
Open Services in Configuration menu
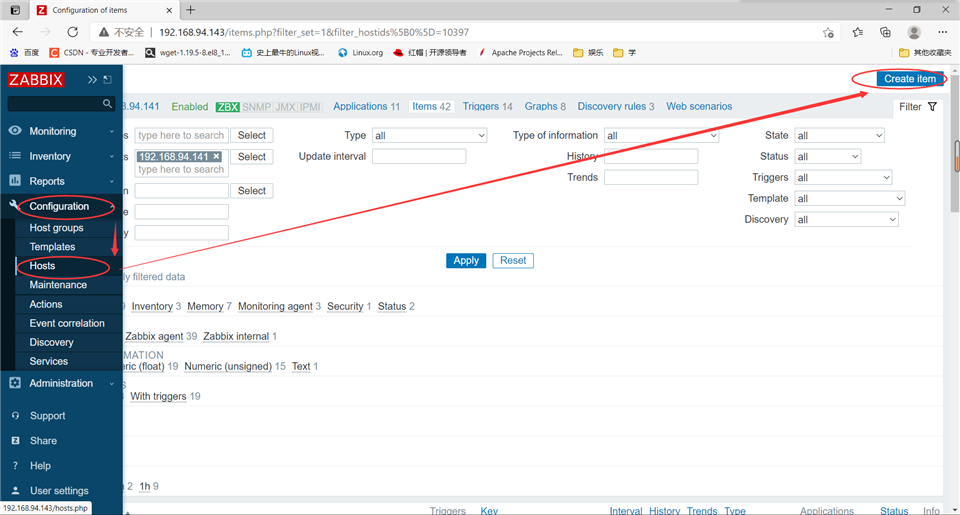[48, 361]
